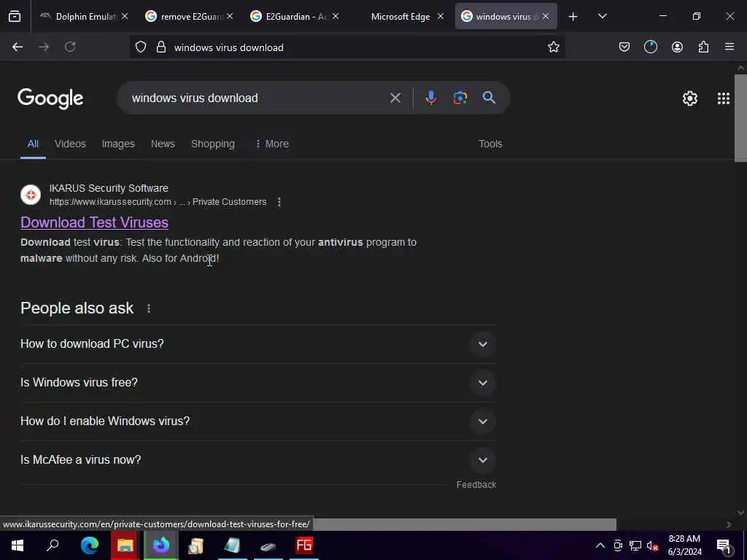Submit search with the magnifier icon
747x560 pixels.
click(x=489, y=98)
